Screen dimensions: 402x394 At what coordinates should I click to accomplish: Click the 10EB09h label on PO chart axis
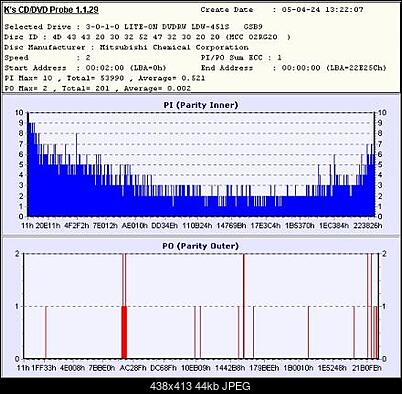(x=196, y=368)
